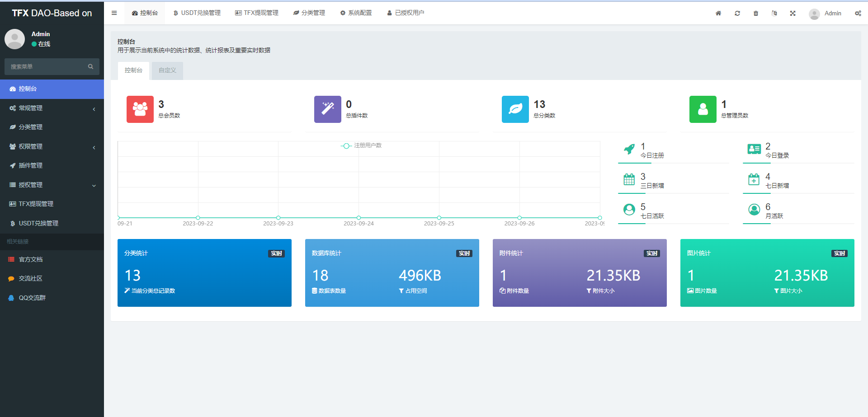Open the home icon in the top bar
This screenshot has height=417, width=868.
[718, 13]
